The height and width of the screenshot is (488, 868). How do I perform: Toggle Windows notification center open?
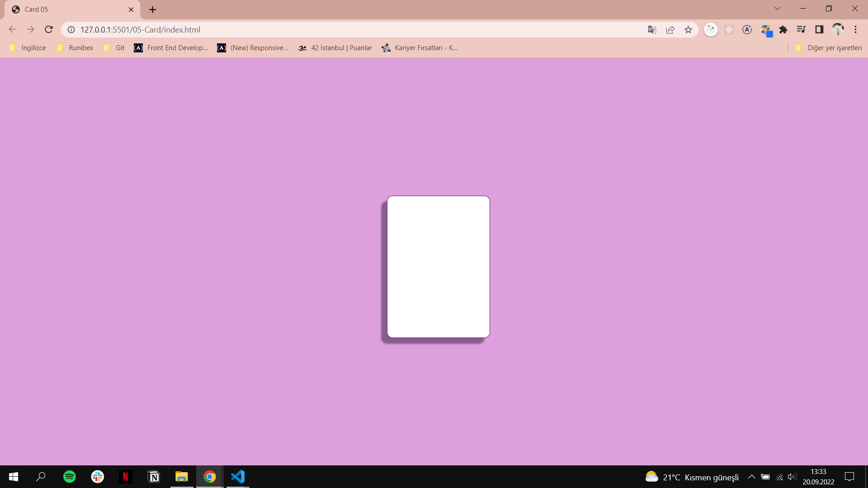pos(849,477)
